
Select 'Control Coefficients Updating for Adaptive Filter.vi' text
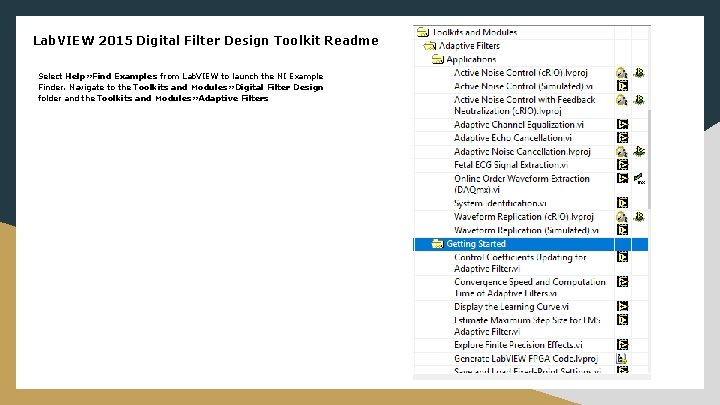click(520, 263)
